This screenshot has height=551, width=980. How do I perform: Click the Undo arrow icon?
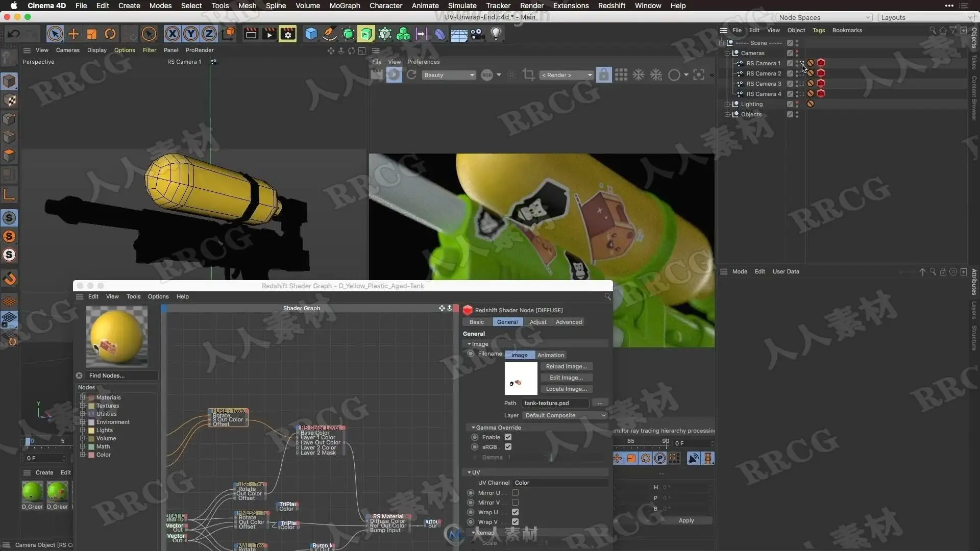(x=14, y=34)
